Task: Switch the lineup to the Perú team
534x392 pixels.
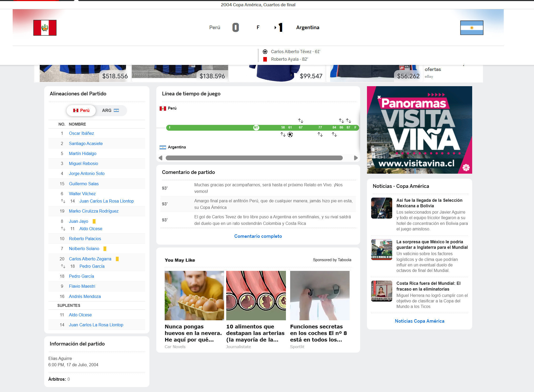Action: (x=81, y=110)
